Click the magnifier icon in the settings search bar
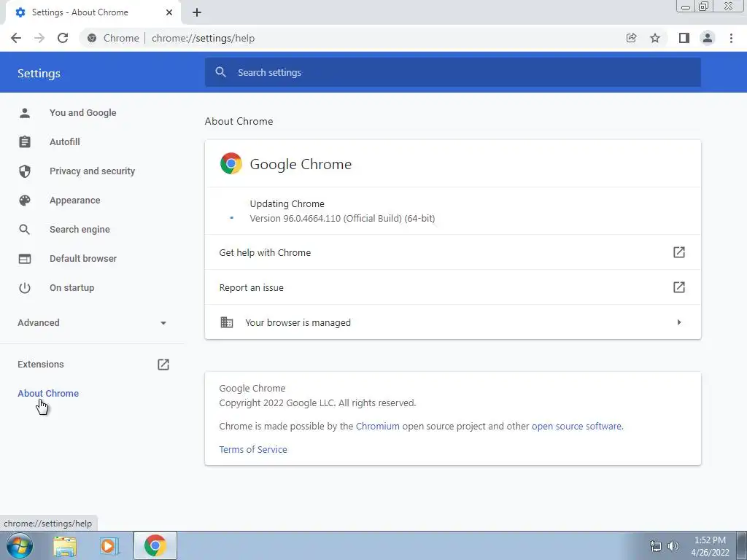Viewport: 747px width, 560px height. (220, 72)
